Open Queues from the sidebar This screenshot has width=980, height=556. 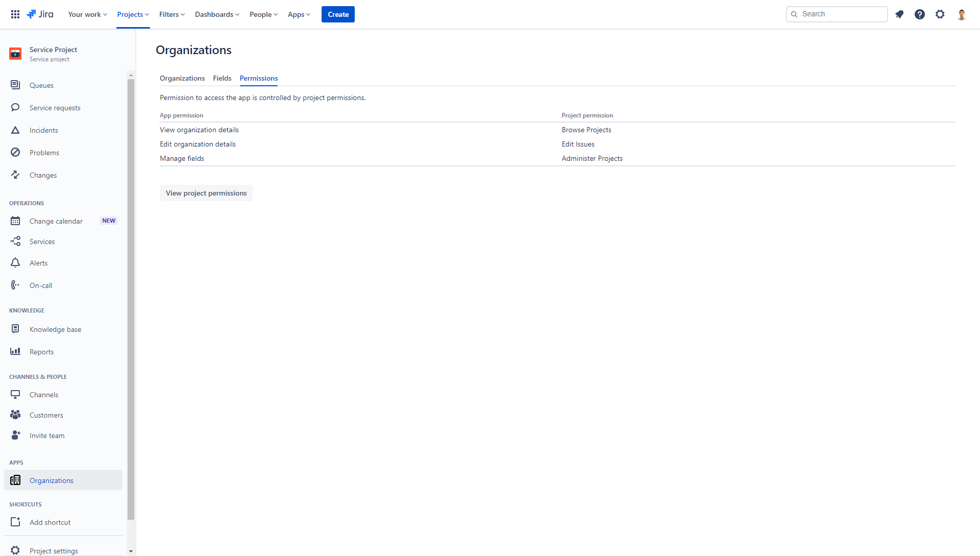(x=41, y=85)
